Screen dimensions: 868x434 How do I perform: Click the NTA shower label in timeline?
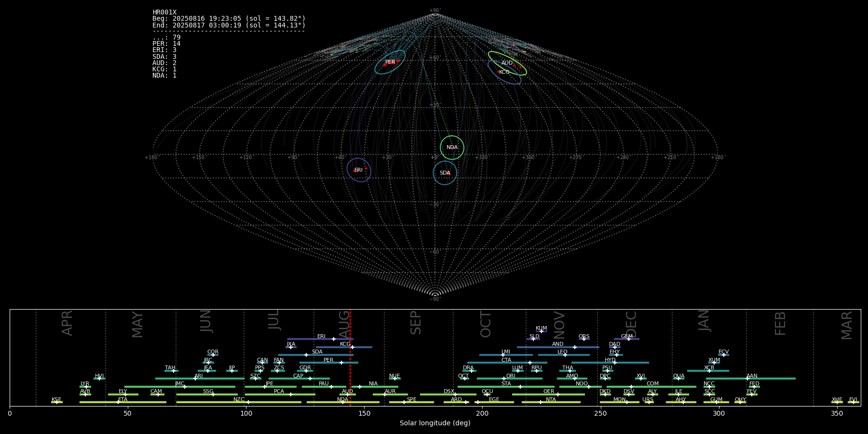551,400
